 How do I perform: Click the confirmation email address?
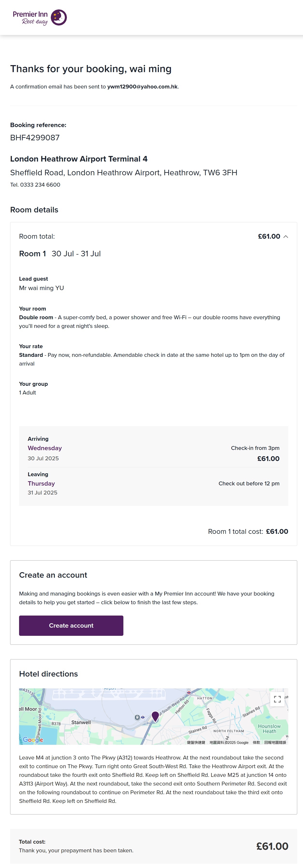tap(142, 87)
